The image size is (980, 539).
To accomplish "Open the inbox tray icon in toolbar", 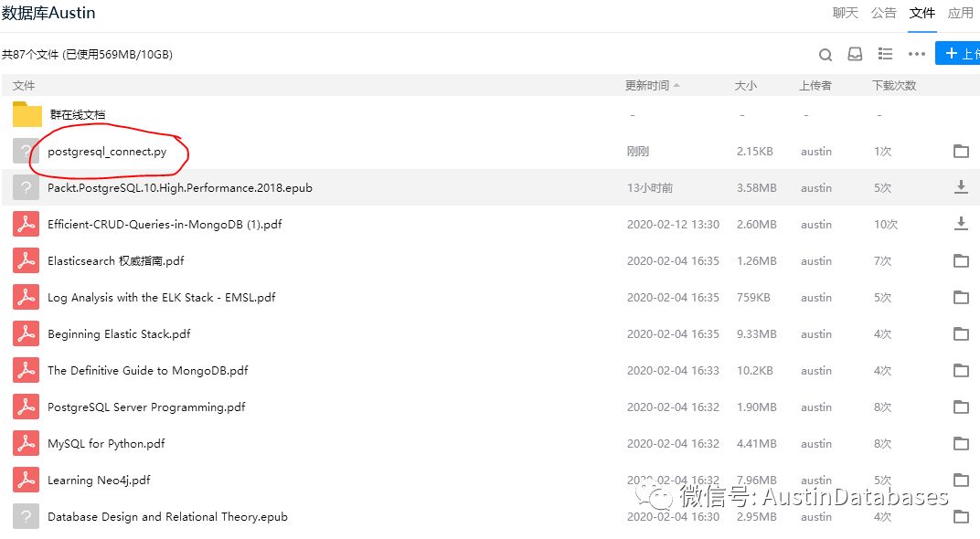I will pos(855,54).
